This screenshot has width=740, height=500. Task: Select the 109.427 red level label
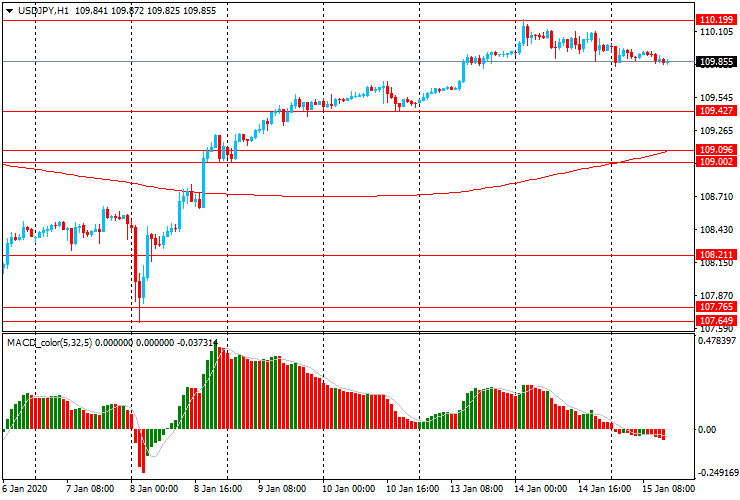pos(716,110)
